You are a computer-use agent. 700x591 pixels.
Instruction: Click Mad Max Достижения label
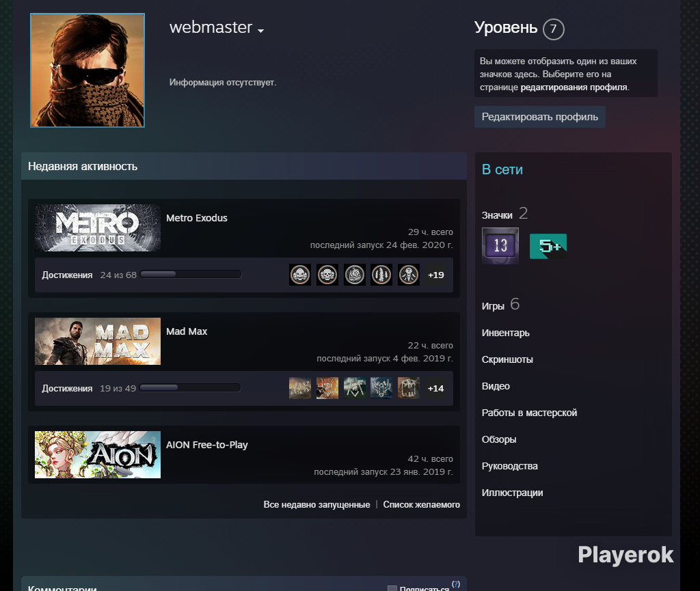click(67, 389)
